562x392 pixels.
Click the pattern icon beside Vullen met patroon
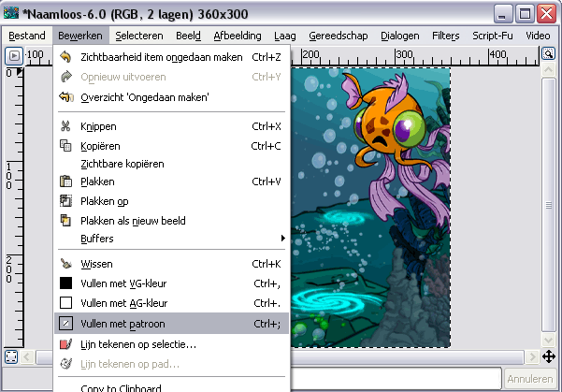click(x=66, y=323)
